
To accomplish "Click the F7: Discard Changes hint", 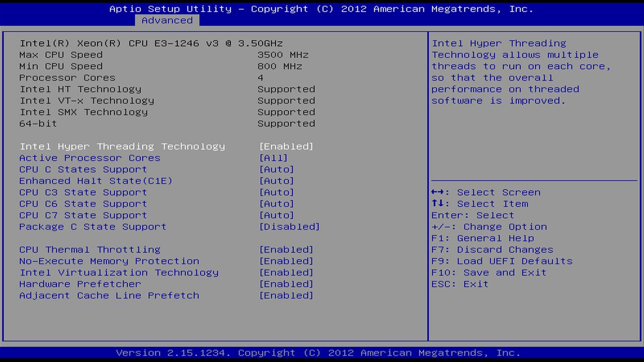I will point(493,250).
